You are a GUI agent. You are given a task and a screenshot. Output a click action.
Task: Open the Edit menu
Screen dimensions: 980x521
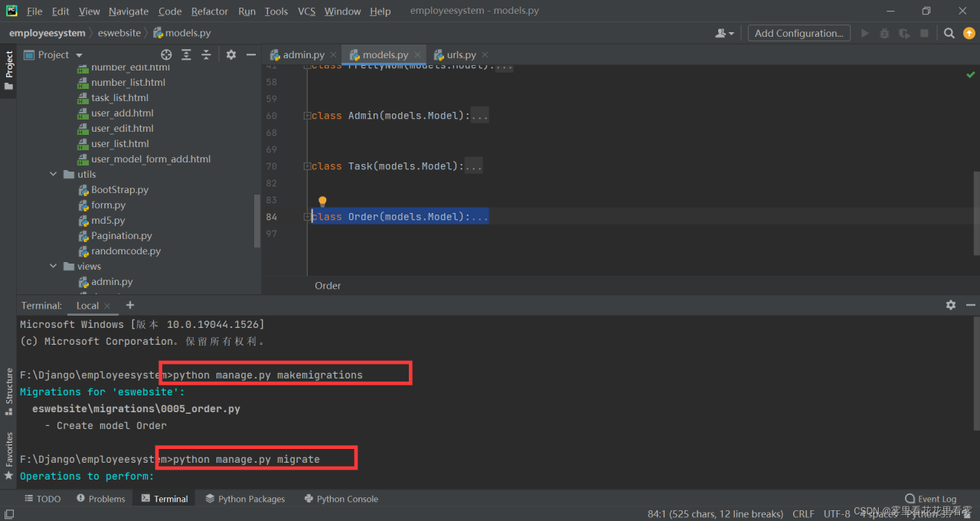[60, 11]
